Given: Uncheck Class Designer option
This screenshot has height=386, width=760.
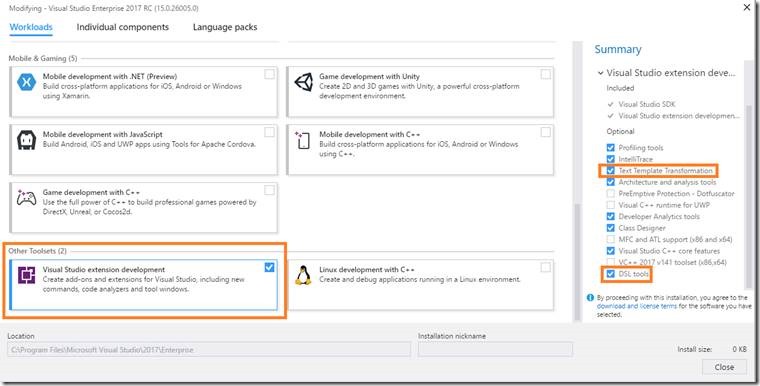Looking at the screenshot, I should point(611,228).
